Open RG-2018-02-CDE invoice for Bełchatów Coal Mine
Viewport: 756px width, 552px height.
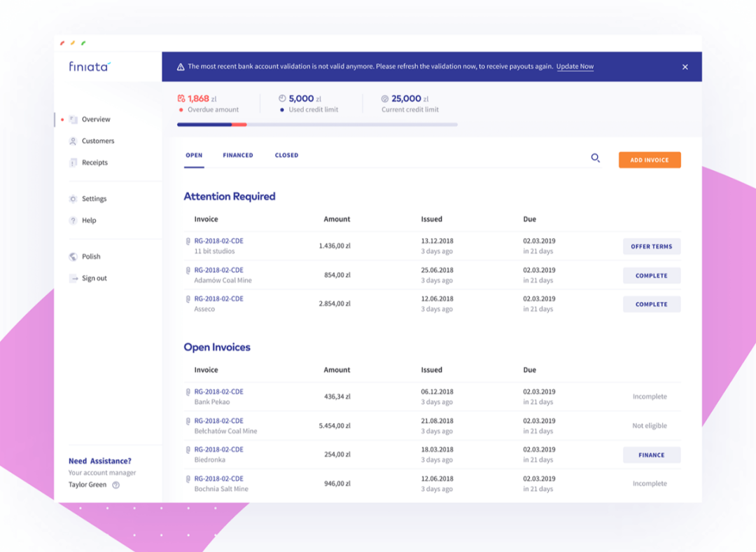tap(219, 421)
